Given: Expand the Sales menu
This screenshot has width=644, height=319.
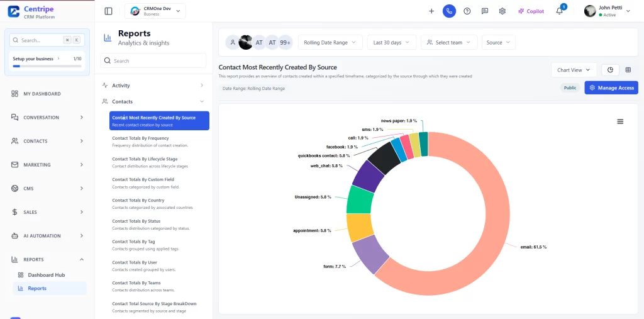Looking at the screenshot, I should click(47, 212).
